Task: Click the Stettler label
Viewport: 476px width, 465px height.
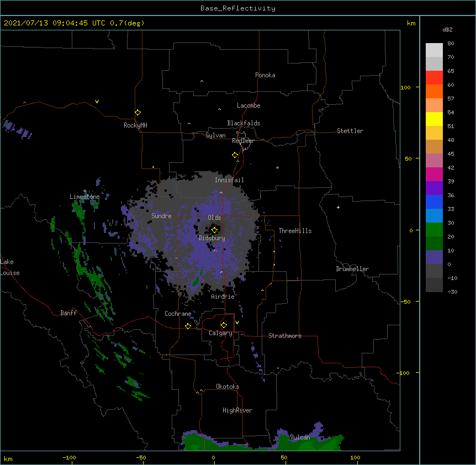Action: coord(350,131)
